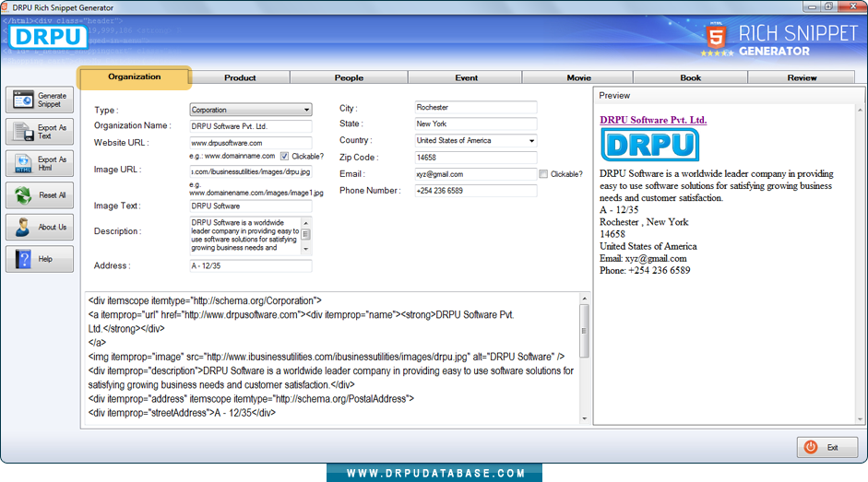
Task: Switch to the Event tab
Action: click(x=466, y=77)
